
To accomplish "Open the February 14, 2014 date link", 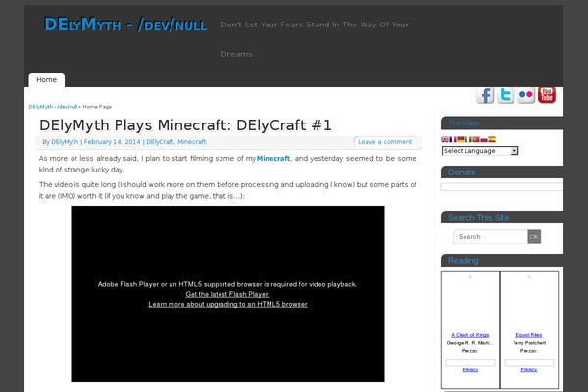I will pyautogui.click(x=112, y=142).
